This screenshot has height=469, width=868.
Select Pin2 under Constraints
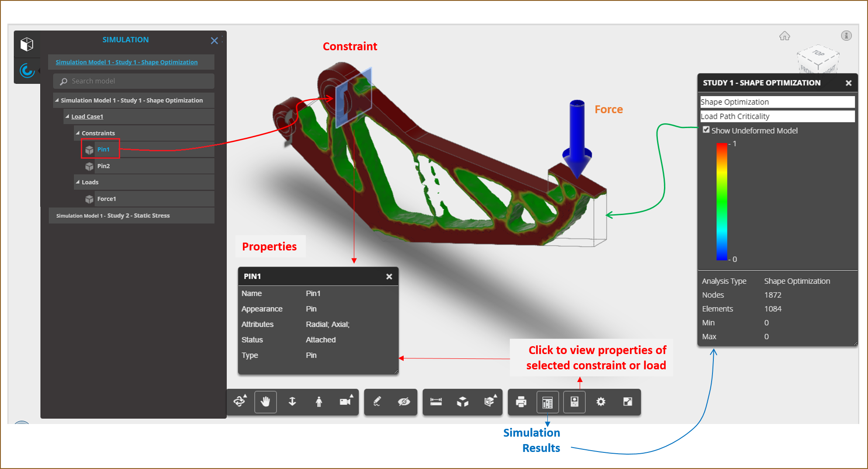click(x=104, y=166)
